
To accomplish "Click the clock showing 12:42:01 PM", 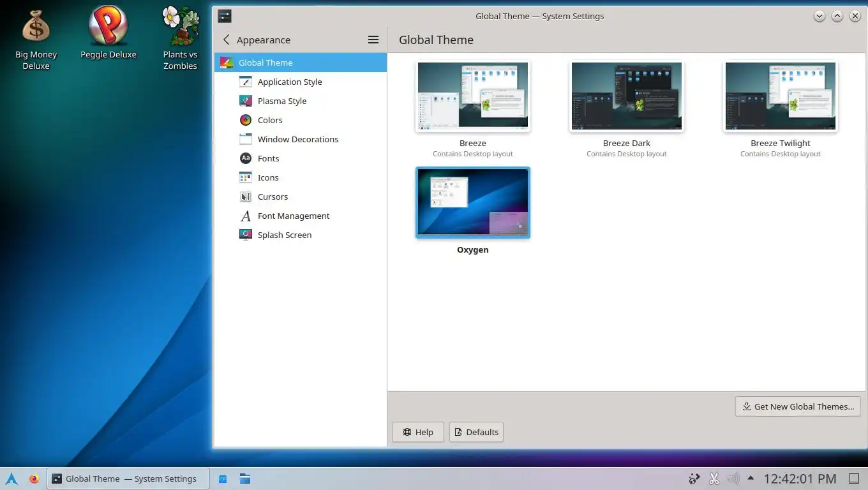I will [800, 479].
